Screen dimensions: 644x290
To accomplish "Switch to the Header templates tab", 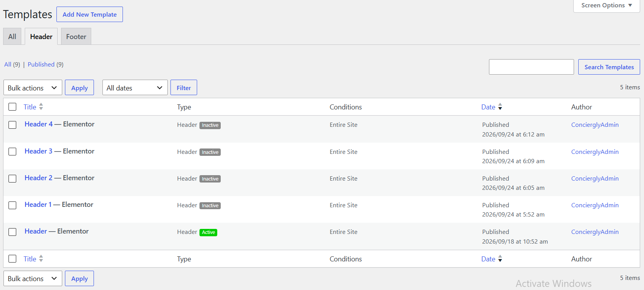I will tap(41, 37).
